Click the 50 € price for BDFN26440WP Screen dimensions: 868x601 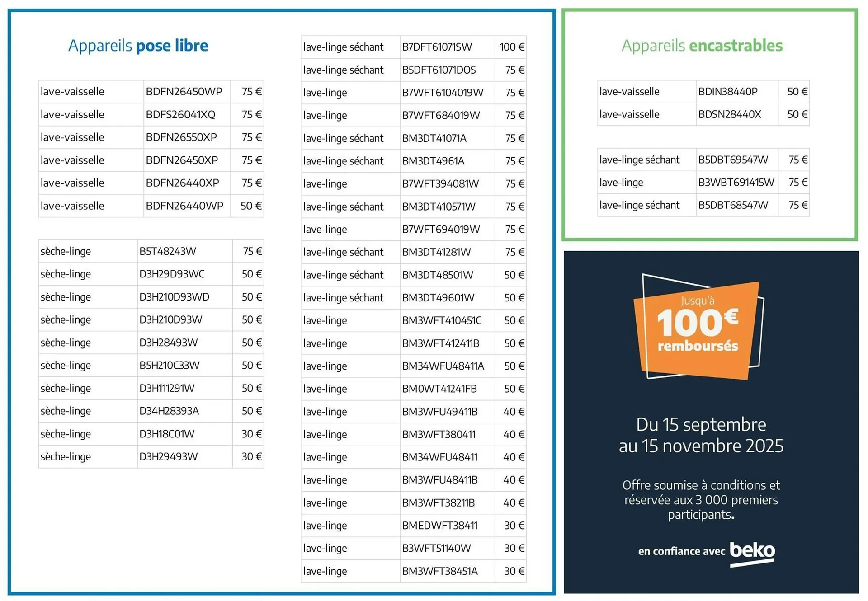pyautogui.click(x=251, y=206)
